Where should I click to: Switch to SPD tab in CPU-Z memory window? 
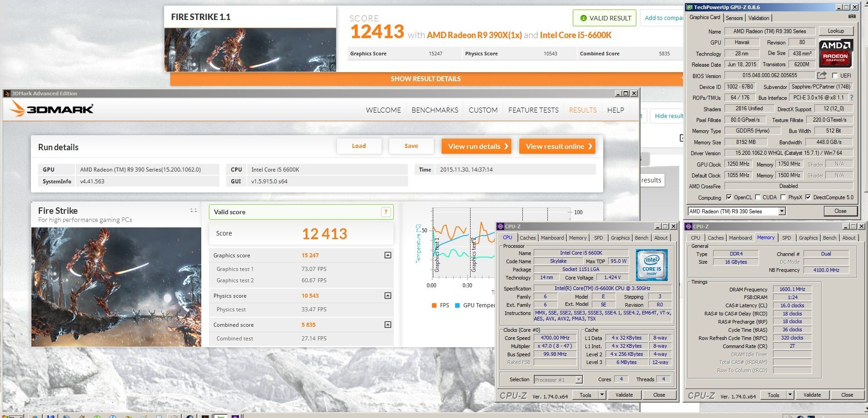pos(786,238)
